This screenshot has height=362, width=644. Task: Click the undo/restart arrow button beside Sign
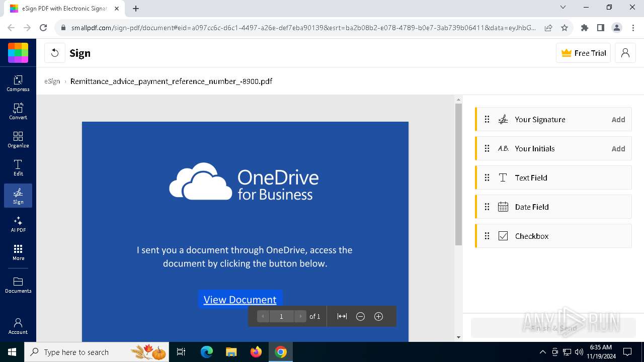point(55,53)
